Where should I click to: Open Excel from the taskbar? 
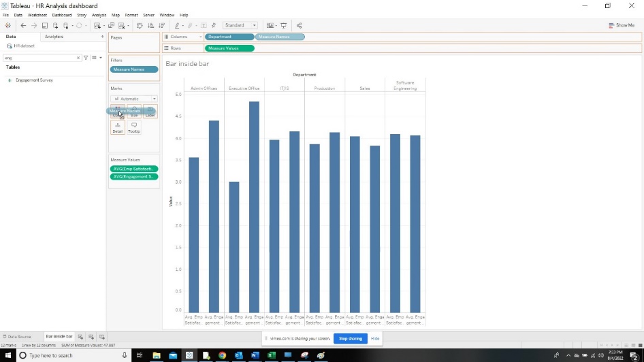(272, 355)
